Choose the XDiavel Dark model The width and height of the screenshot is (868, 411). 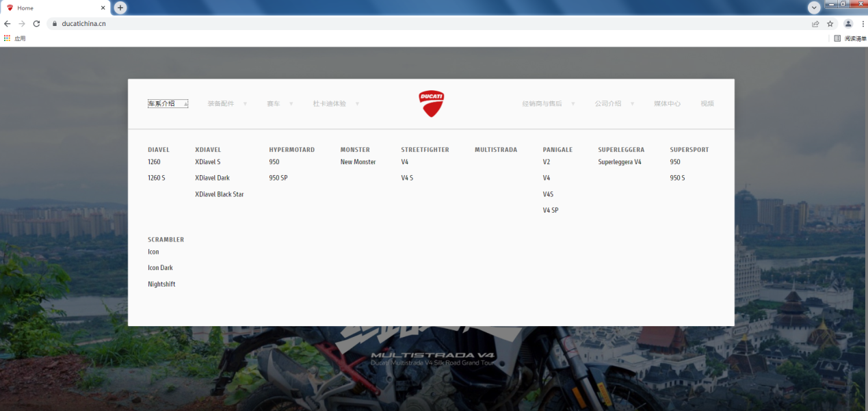click(x=212, y=178)
